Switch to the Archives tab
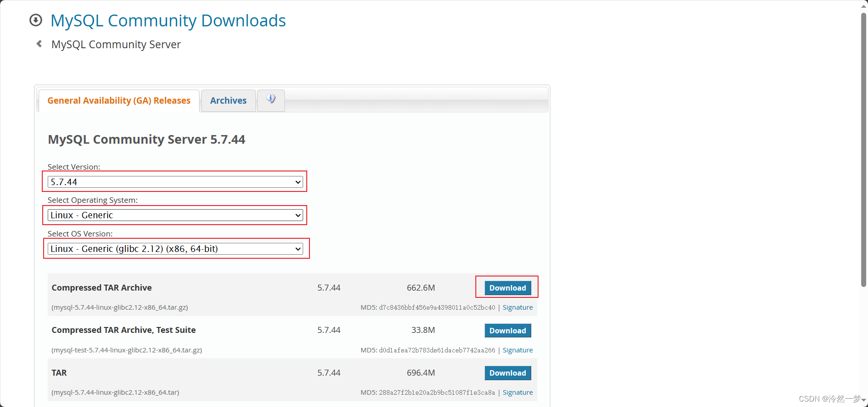The height and width of the screenshot is (407, 868). (x=228, y=100)
